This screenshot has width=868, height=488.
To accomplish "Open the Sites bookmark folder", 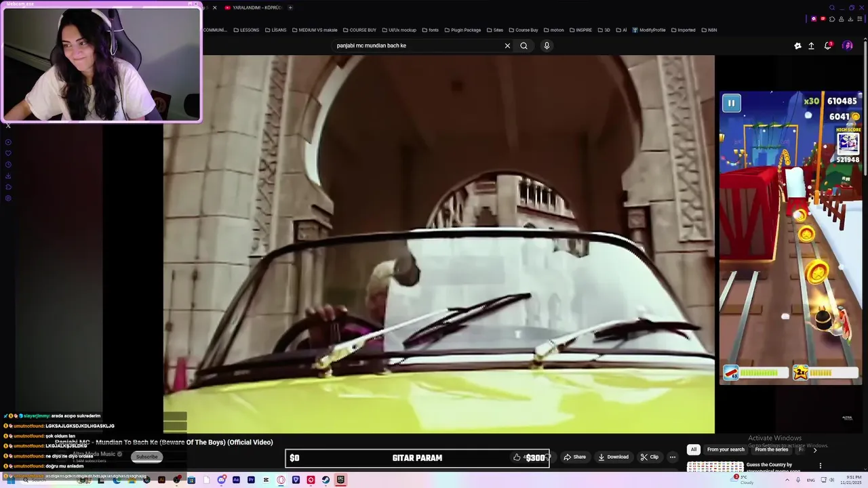I will click(494, 30).
